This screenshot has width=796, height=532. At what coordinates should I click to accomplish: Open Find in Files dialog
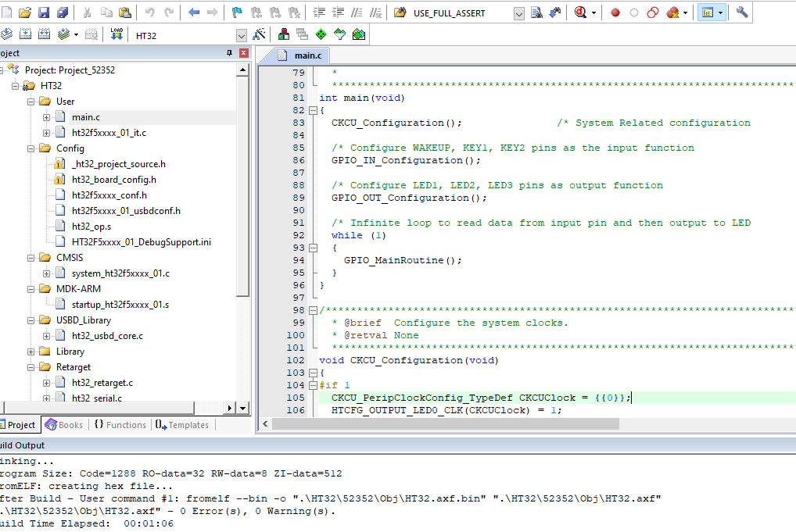point(400,12)
